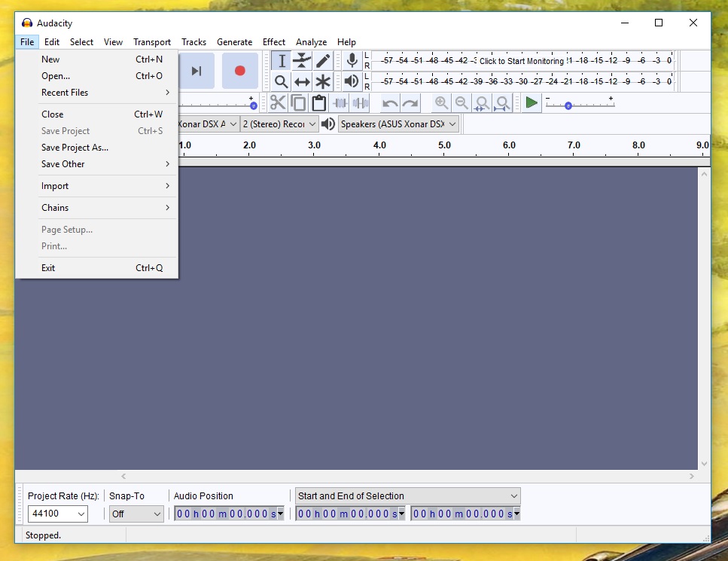
Task: Click the recording volume slider knob
Action: pyautogui.click(x=254, y=106)
